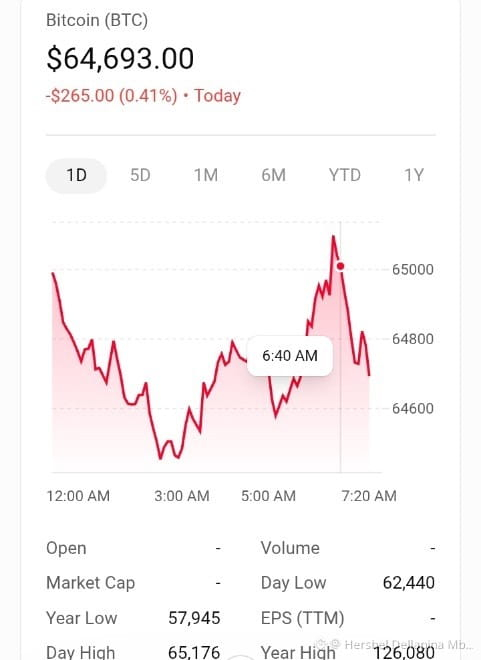The image size is (481, 660).
Task: Click the red chart marker dot
Action: point(340,266)
